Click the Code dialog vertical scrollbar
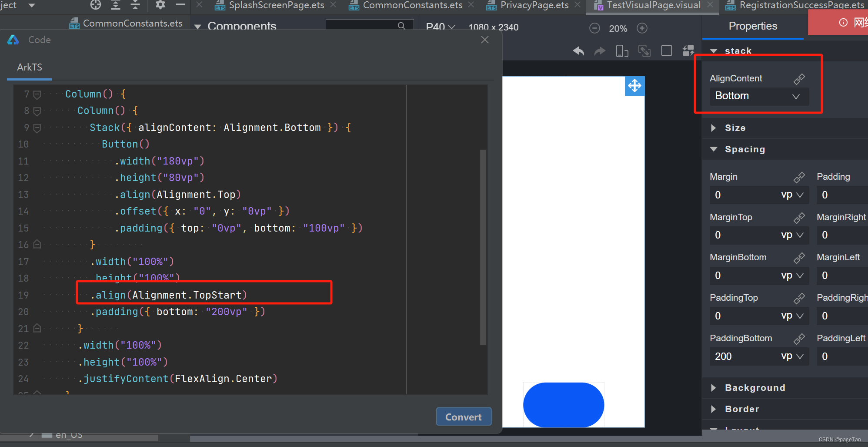 click(x=483, y=247)
